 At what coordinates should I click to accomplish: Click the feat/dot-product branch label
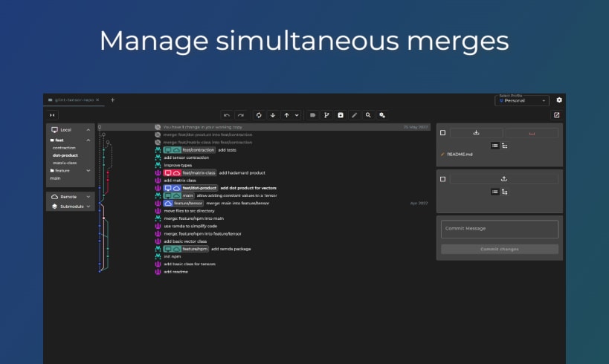(x=190, y=188)
